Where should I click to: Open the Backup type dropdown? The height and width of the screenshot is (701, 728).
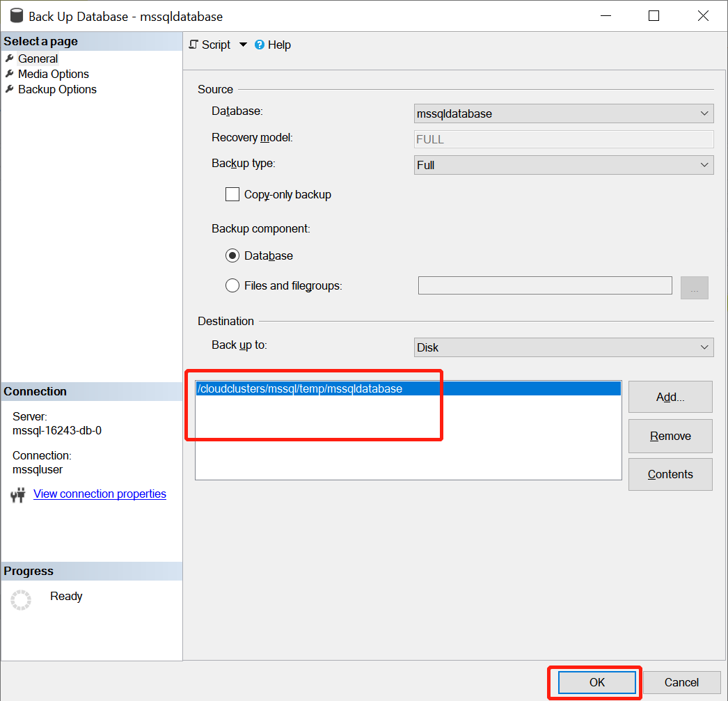pyautogui.click(x=704, y=165)
